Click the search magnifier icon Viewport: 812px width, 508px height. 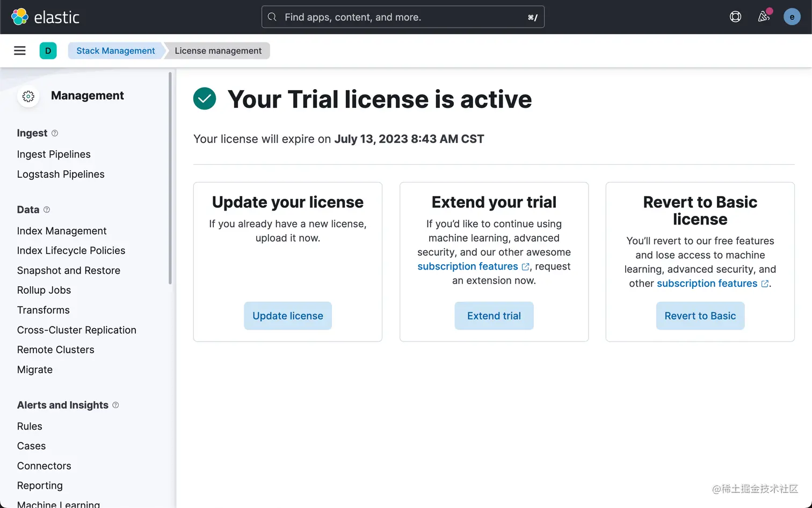tap(272, 17)
